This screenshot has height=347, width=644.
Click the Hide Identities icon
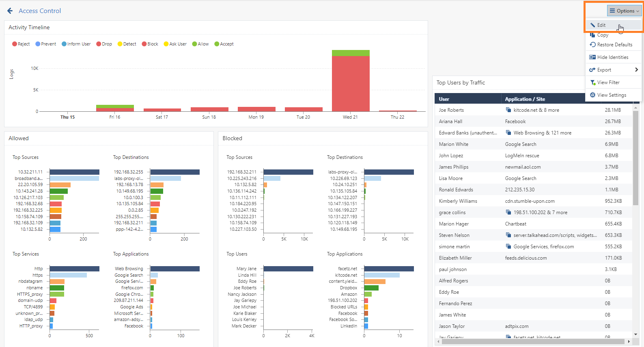pyautogui.click(x=592, y=57)
